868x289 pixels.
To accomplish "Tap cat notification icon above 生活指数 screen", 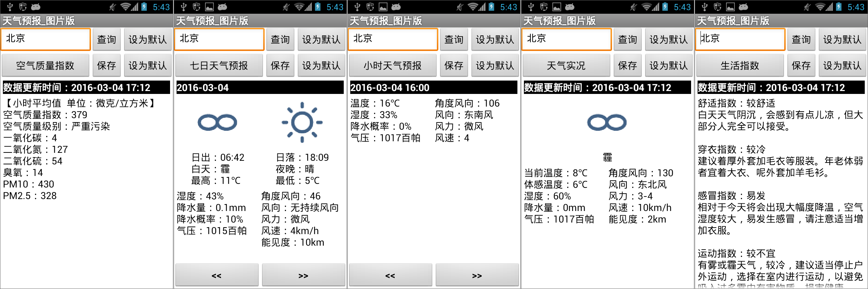I will pos(743,7).
